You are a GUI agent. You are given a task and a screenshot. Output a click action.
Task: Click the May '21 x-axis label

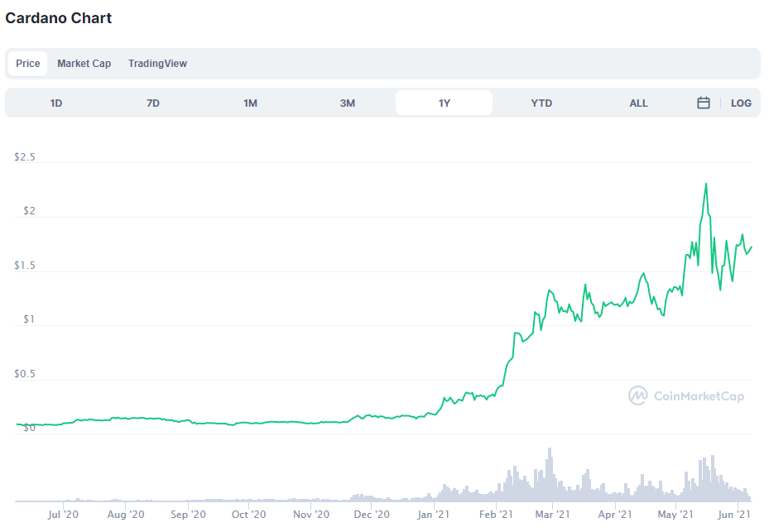(x=675, y=515)
